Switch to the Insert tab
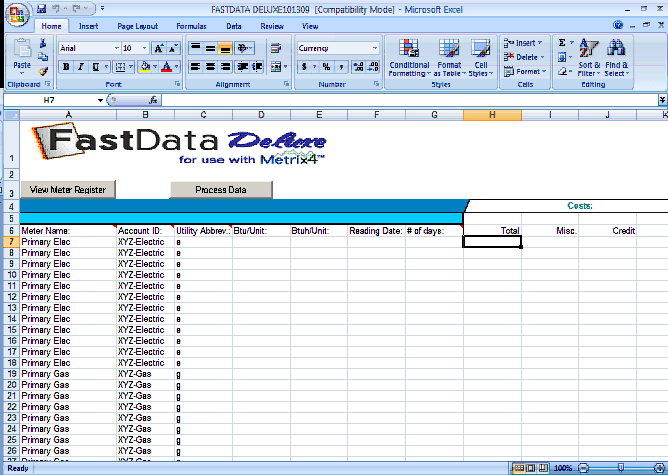The height and width of the screenshot is (475, 668). 89,26
